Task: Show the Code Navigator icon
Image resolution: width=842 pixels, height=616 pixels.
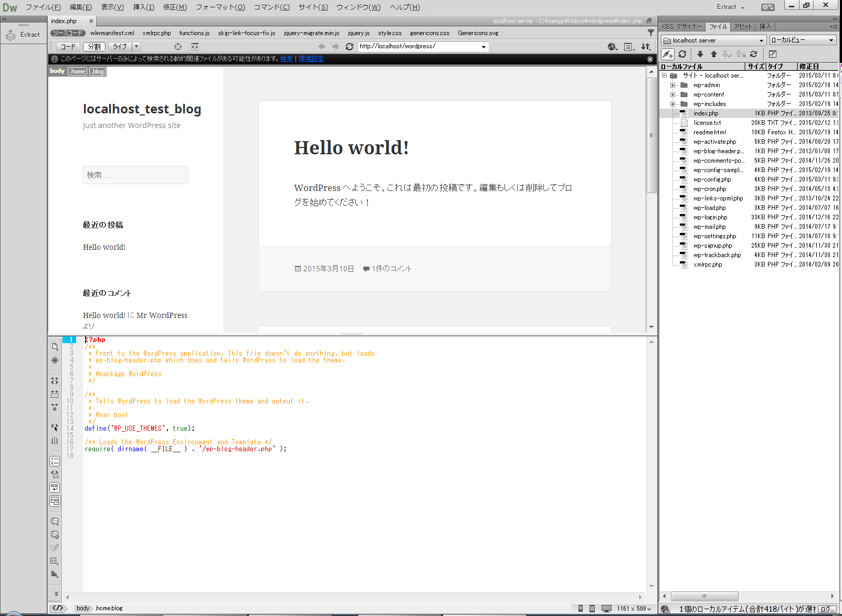Action: point(55,360)
